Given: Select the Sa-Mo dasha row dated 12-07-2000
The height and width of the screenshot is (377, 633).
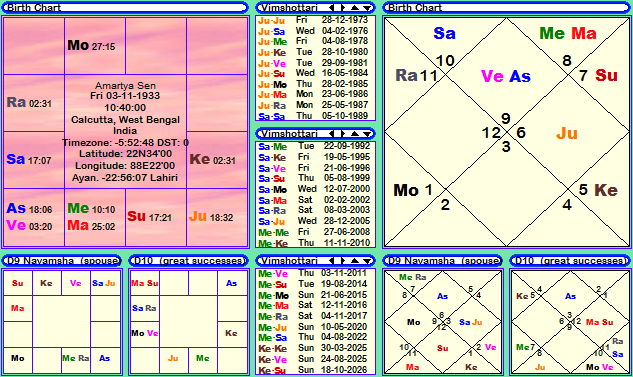Looking at the screenshot, I should point(315,189).
